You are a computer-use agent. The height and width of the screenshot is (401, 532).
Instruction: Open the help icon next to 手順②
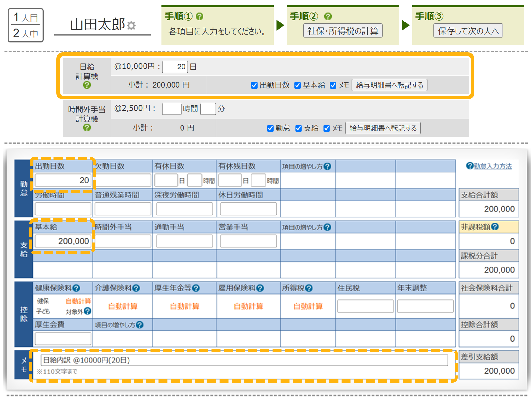click(328, 16)
